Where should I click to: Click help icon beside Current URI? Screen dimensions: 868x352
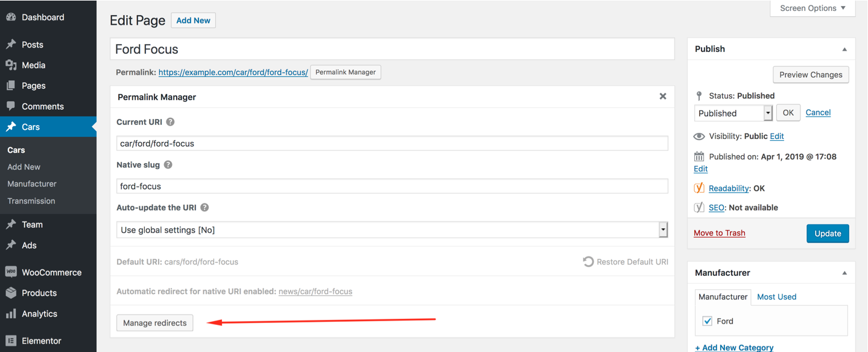coord(171,122)
